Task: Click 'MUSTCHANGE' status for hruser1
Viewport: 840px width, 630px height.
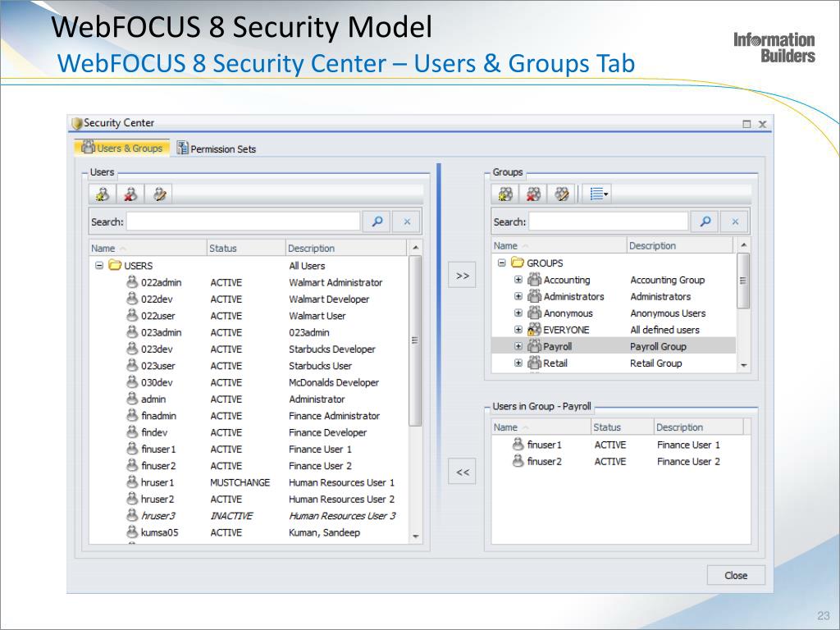Action: [x=240, y=482]
